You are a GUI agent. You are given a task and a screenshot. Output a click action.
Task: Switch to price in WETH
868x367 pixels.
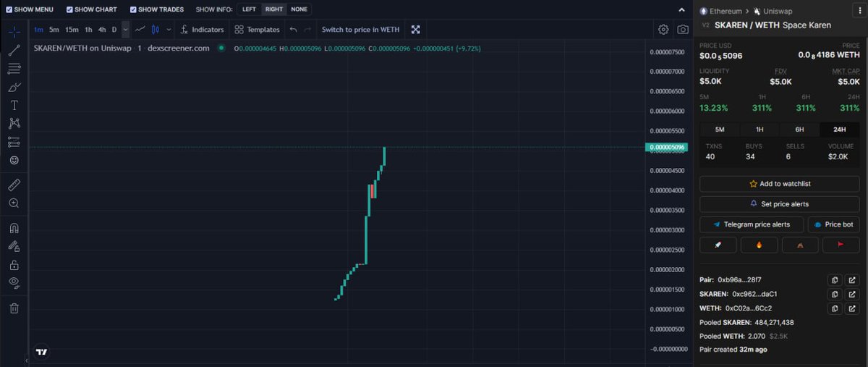pyautogui.click(x=360, y=30)
